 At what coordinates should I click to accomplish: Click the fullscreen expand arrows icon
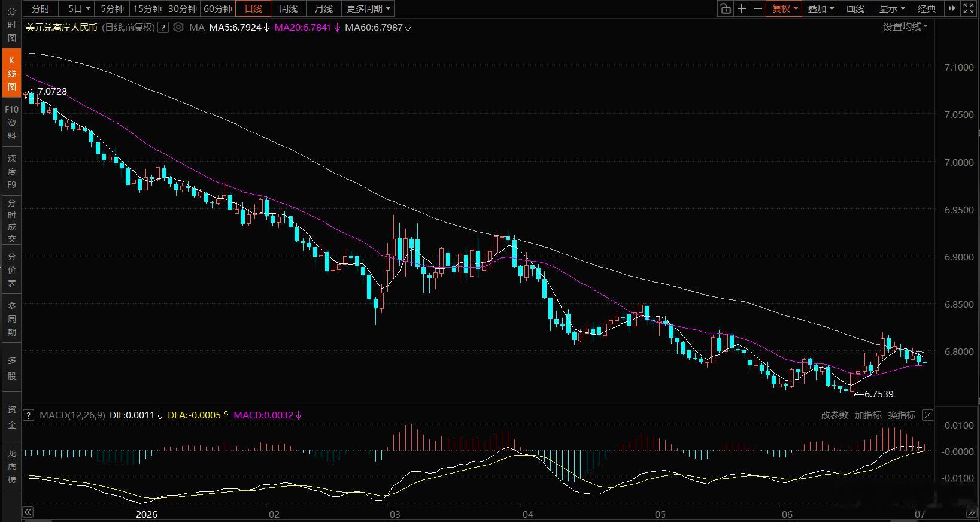[969, 8]
